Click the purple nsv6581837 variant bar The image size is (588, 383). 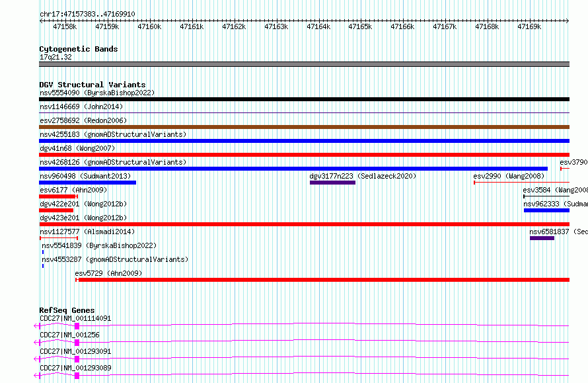click(x=542, y=238)
